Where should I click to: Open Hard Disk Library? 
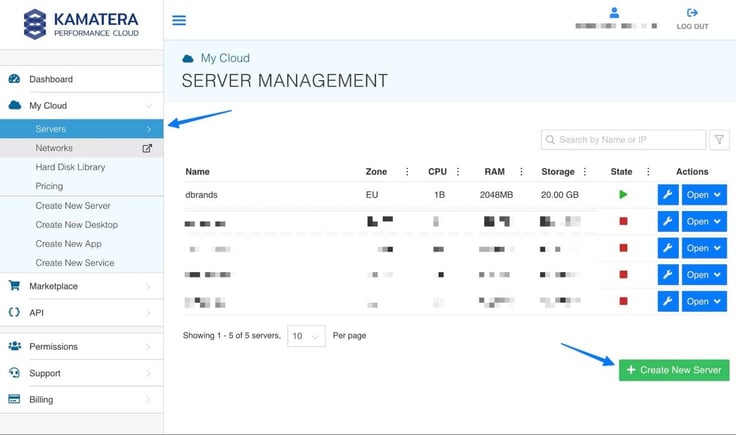tap(70, 167)
